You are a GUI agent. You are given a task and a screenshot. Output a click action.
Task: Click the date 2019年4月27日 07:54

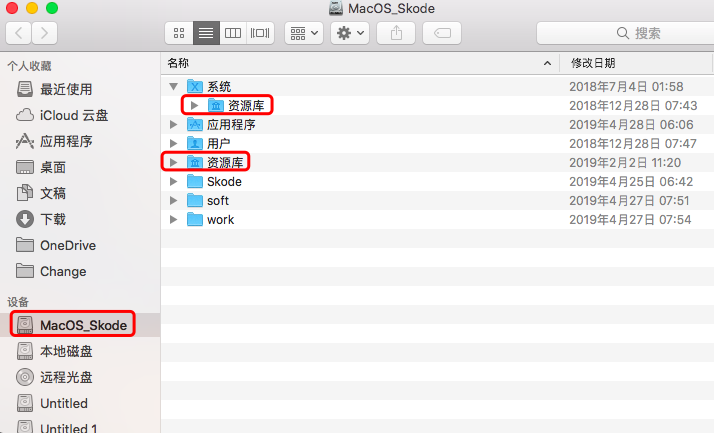pos(630,220)
